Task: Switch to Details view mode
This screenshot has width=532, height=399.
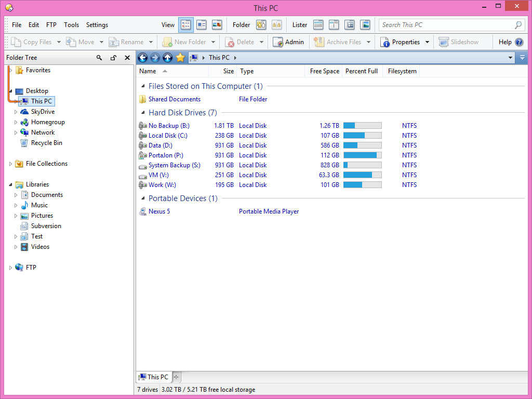Action: tap(186, 24)
